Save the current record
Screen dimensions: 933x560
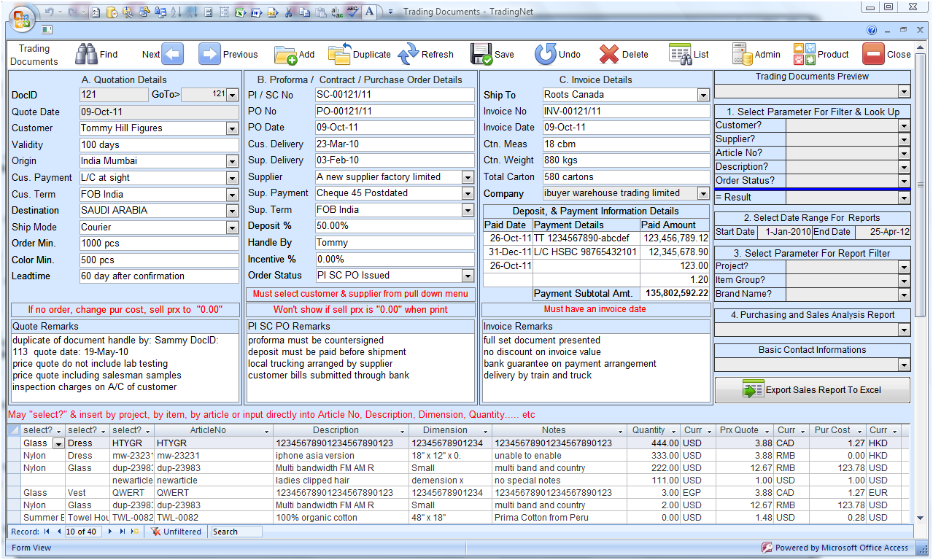(481, 54)
